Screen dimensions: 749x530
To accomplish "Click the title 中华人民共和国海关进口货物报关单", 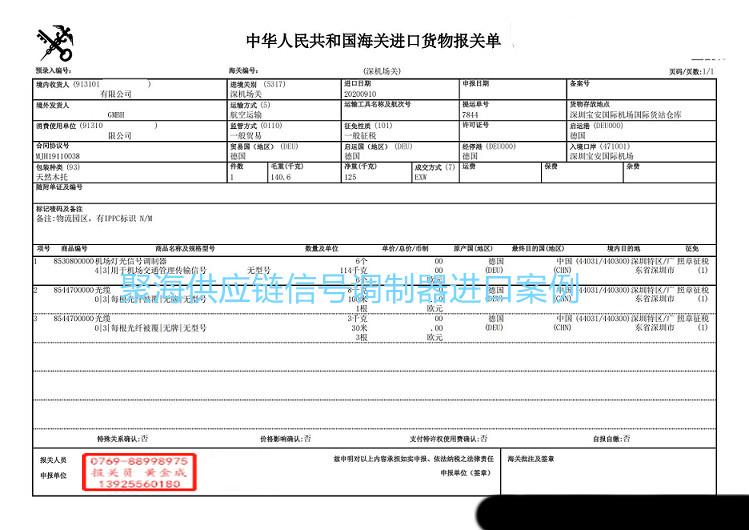I will (x=373, y=41).
